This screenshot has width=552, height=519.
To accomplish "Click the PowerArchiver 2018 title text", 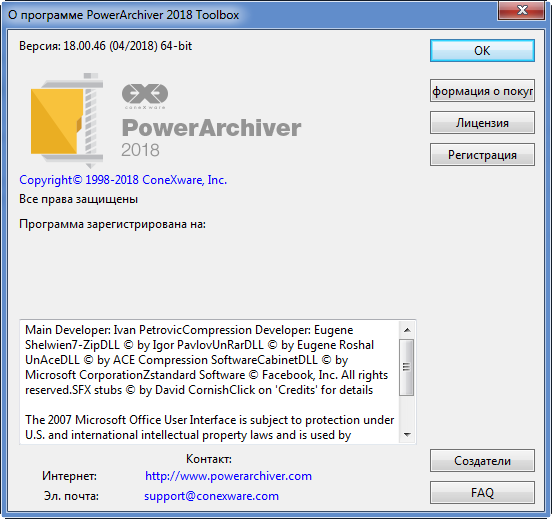I will (211, 137).
